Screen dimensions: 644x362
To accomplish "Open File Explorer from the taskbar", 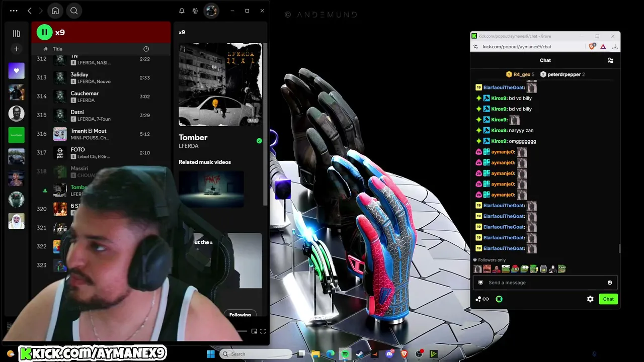I will 315,354.
